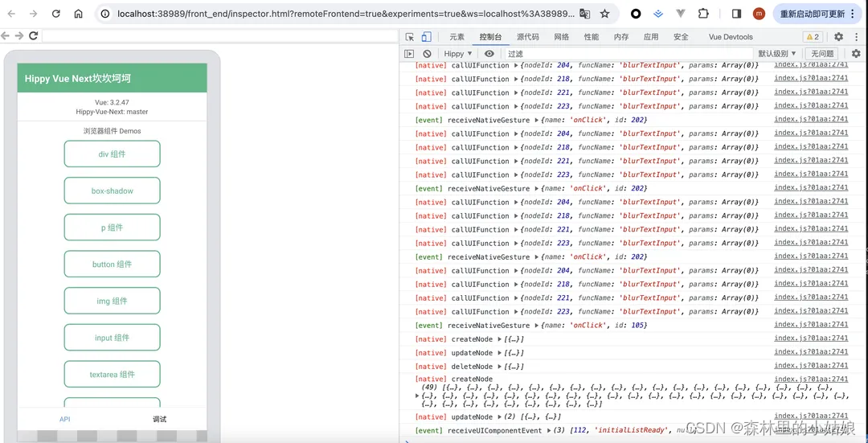Open the Vue Devtools tab
The image size is (868, 443).
pyautogui.click(x=731, y=37)
